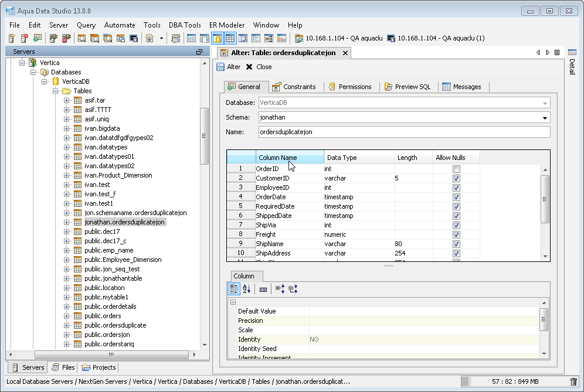584x392 pixels.
Task: Click the orange grid window toolbar icon
Action: 120,38
